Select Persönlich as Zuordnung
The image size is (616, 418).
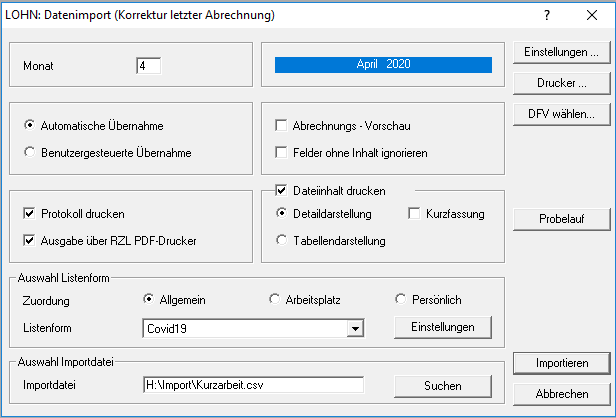point(402,299)
